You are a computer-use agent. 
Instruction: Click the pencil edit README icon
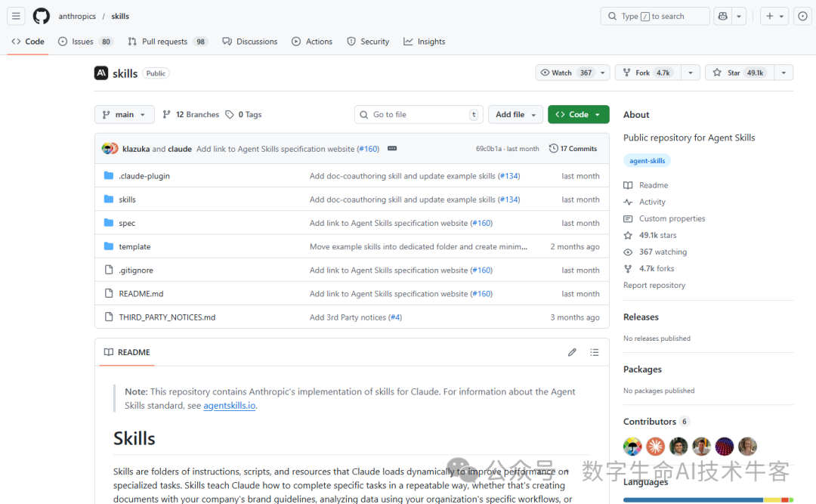pos(572,352)
